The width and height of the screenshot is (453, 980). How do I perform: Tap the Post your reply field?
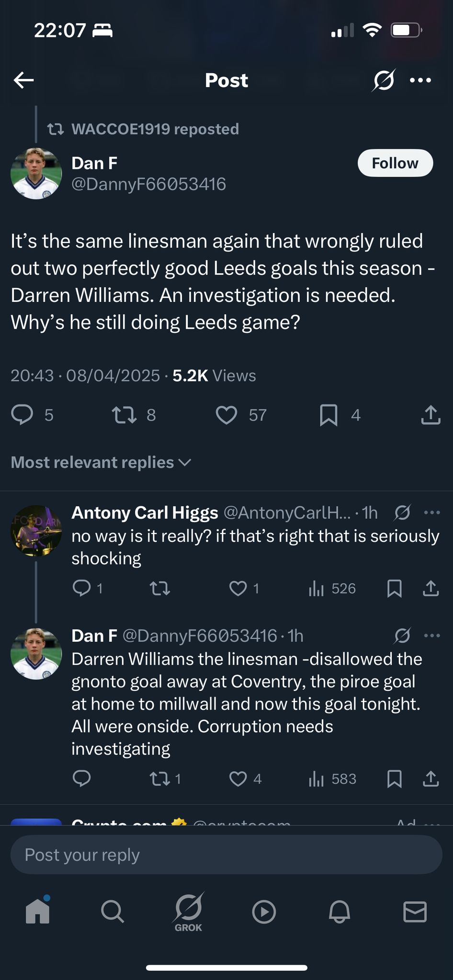(226, 855)
